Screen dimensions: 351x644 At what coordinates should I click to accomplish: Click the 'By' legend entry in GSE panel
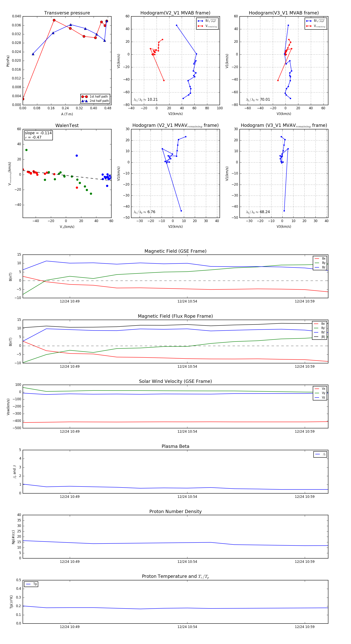pyautogui.click(x=320, y=263)
